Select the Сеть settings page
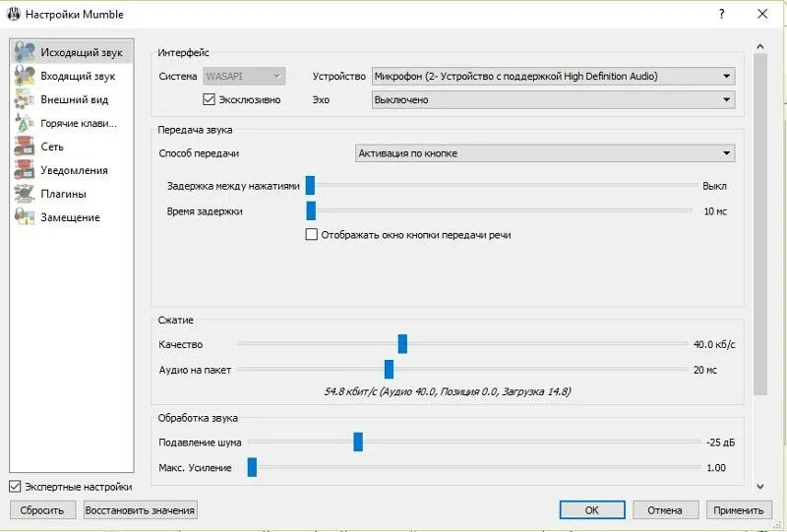 [x=72, y=147]
